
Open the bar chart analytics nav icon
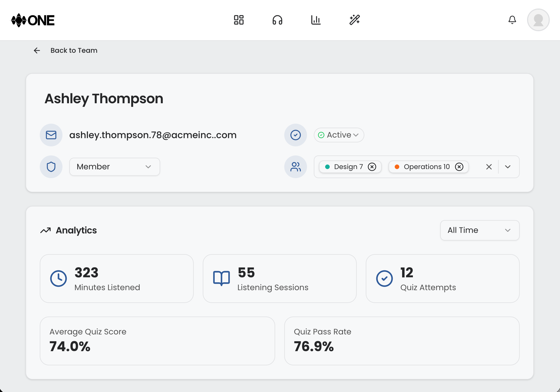[316, 20]
